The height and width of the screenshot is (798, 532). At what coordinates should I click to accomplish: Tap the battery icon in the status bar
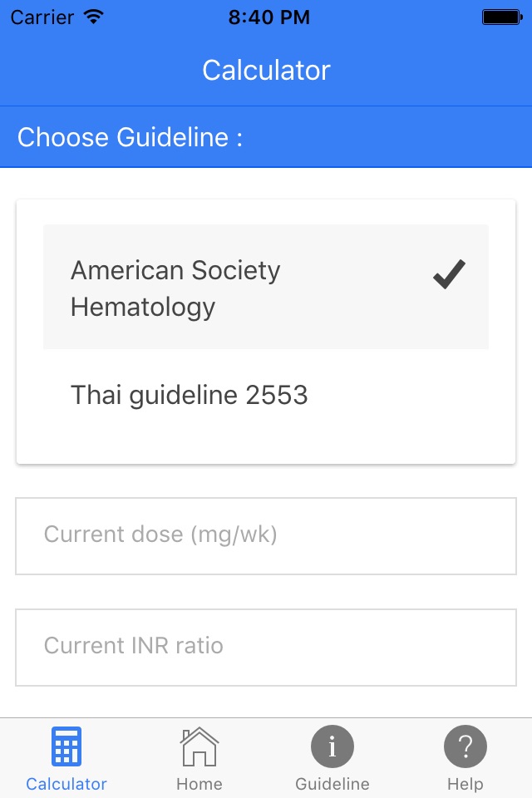(x=502, y=17)
